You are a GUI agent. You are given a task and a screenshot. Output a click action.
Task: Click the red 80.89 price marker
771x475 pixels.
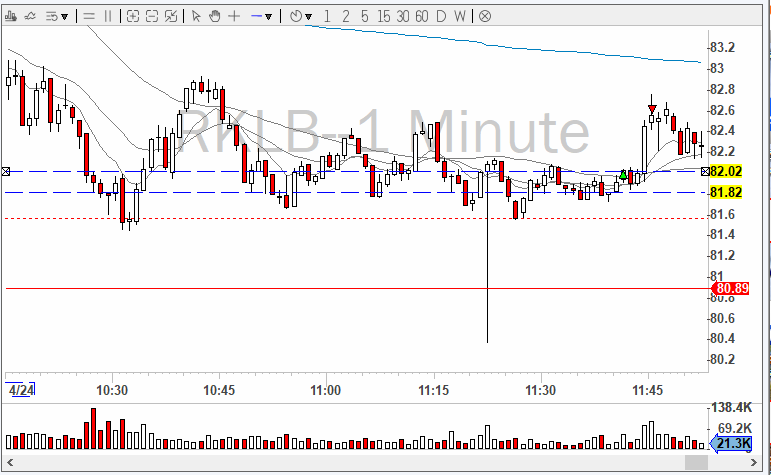point(731,288)
